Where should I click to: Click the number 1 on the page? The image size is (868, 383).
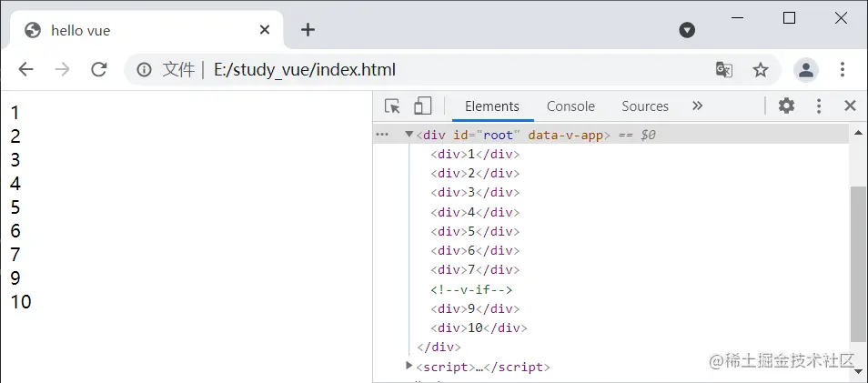15,113
